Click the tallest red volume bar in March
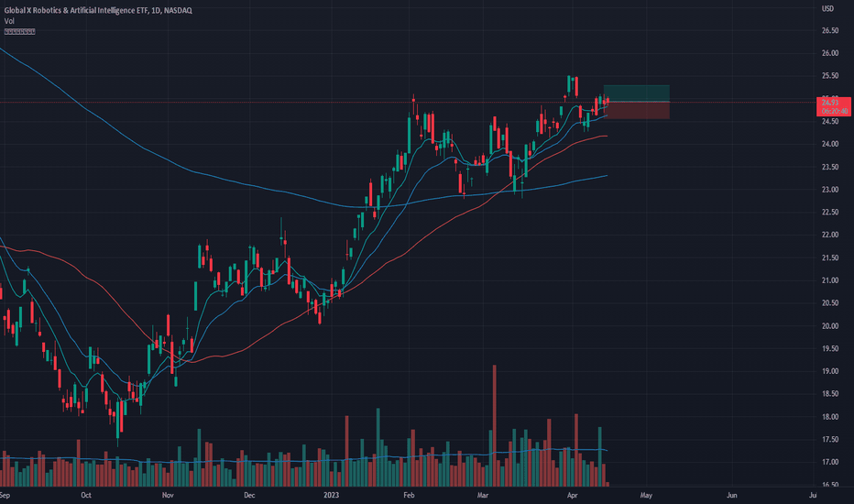Viewport: 854px width, 504px height. point(495,425)
